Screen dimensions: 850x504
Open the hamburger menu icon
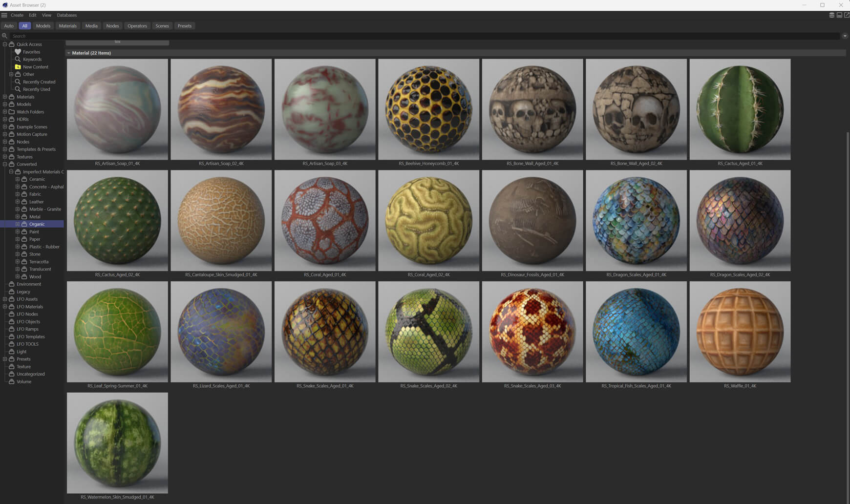pyautogui.click(x=4, y=15)
